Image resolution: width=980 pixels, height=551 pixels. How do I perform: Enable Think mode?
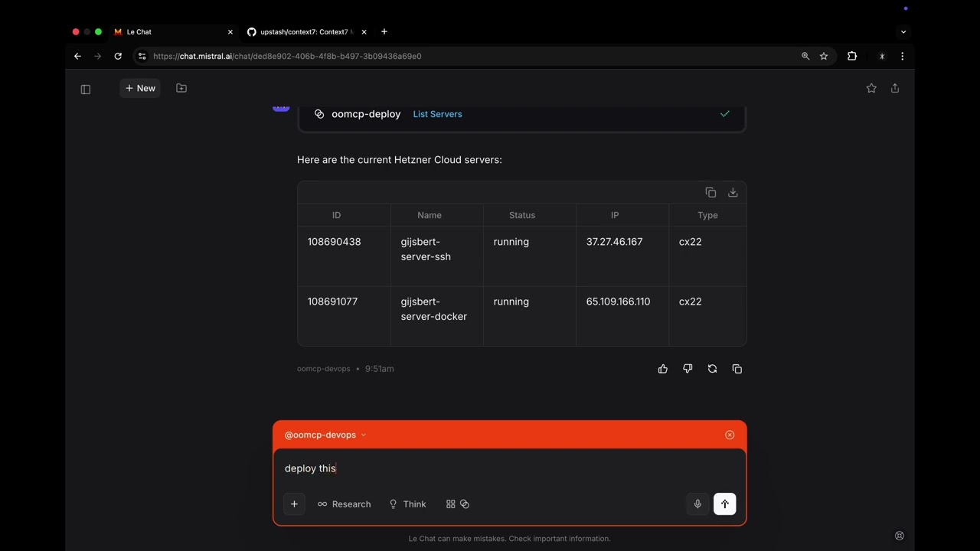[407, 504]
